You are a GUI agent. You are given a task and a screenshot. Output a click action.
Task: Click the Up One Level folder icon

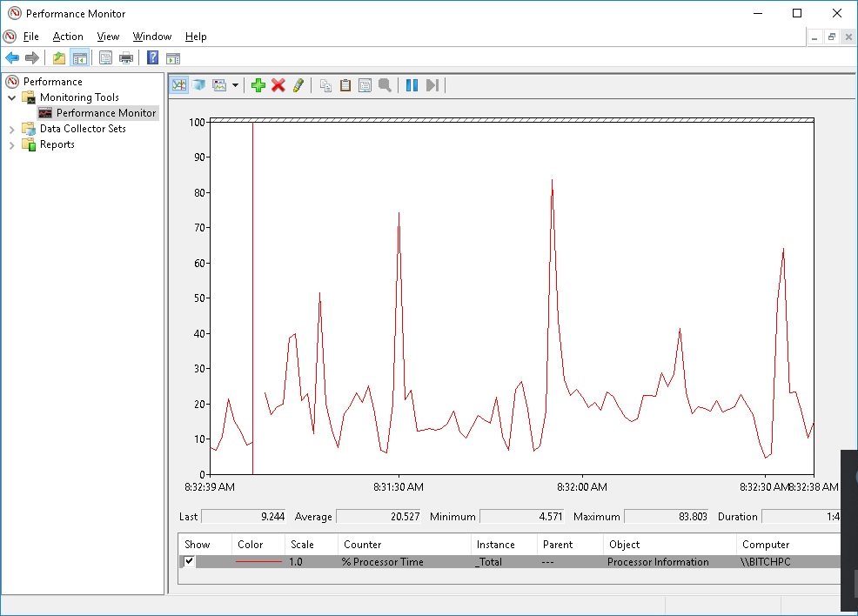[58, 57]
